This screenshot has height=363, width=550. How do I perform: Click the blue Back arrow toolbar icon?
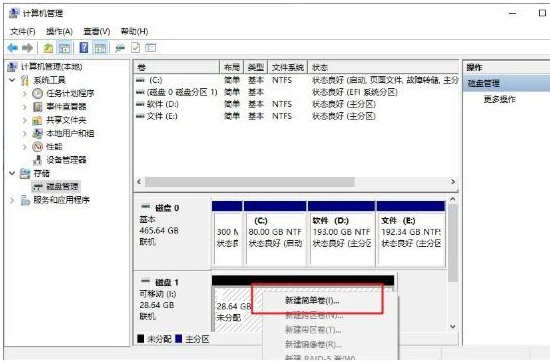pyautogui.click(x=13, y=48)
